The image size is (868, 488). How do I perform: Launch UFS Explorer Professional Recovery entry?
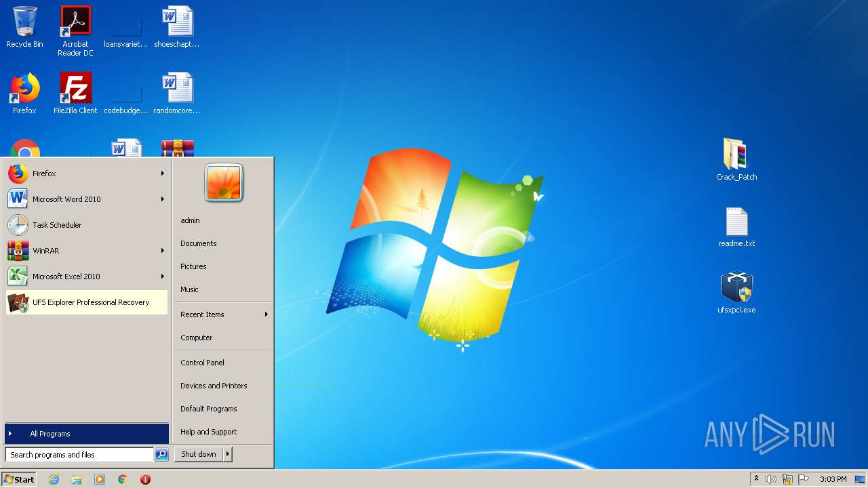click(87, 302)
